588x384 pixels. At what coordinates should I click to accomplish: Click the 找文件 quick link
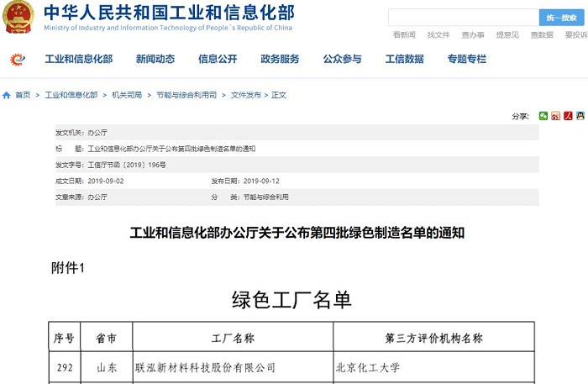click(438, 35)
